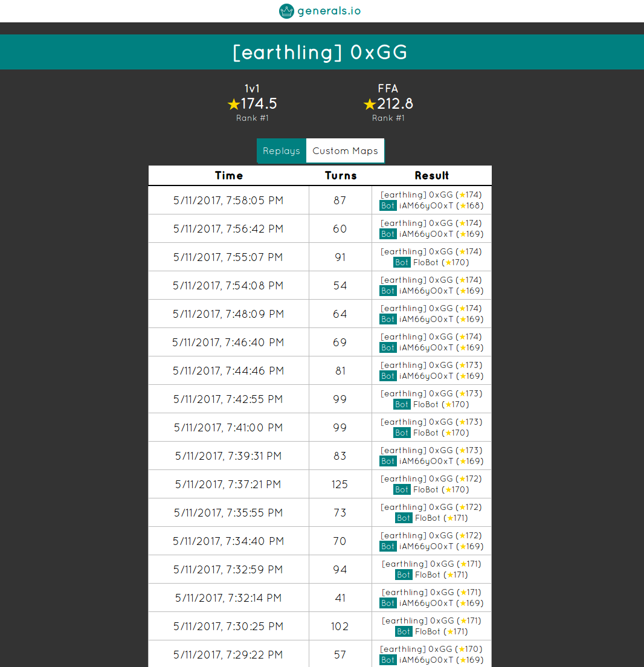Click the Bot badge in the 7:48:09 PM row
The width and height of the screenshot is (644, 667).
(x=388, y=319)
